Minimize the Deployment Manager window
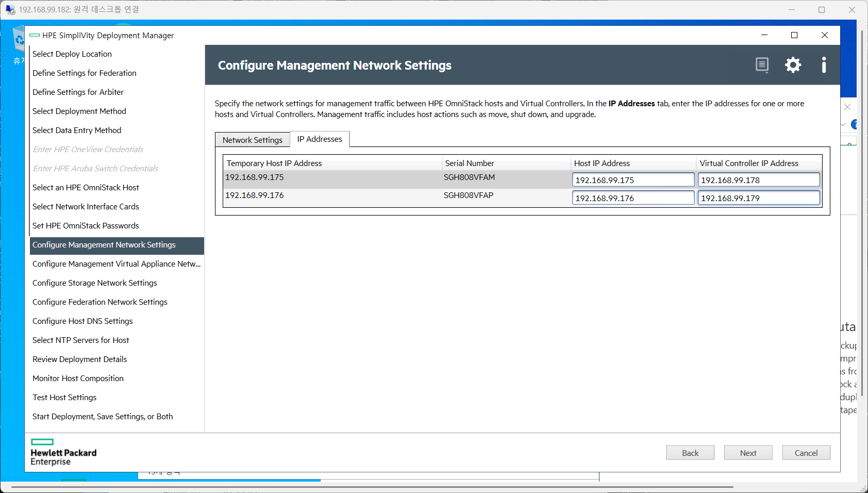 (764, 35)
